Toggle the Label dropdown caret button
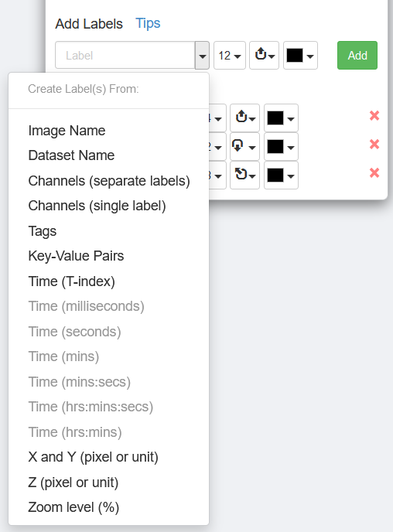 (202, 56)
